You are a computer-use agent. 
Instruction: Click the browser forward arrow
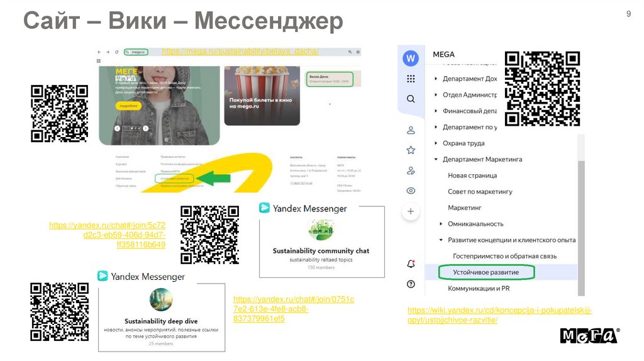click(x=108, y=52)
